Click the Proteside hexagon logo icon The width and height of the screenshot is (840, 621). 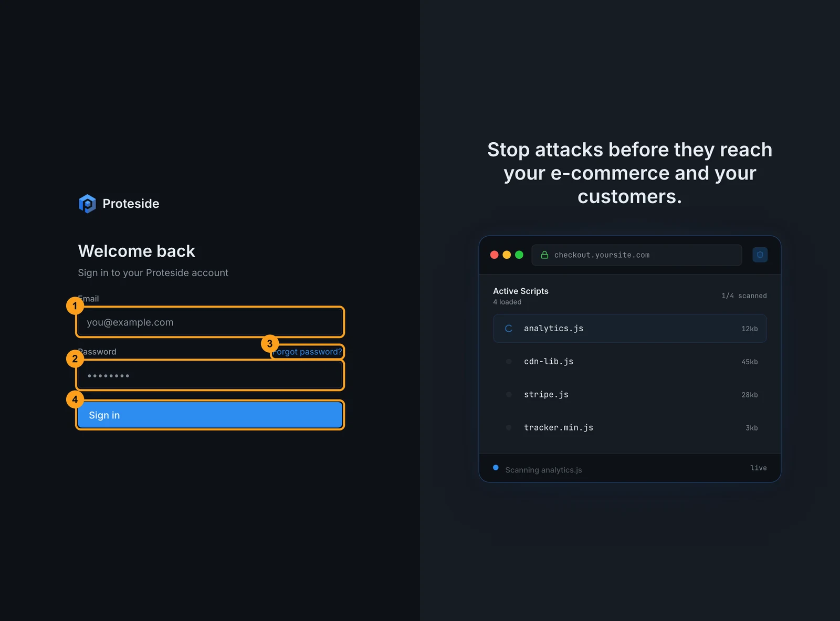[x=87, y=204]
